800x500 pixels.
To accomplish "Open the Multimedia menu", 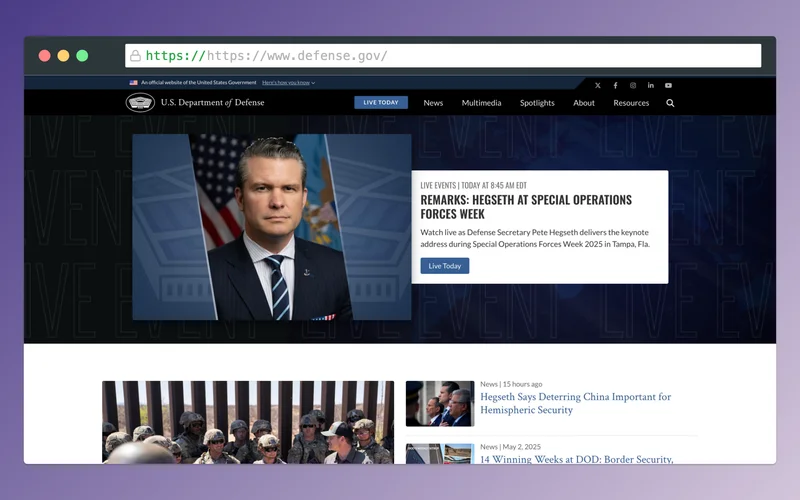I will 481,103.
